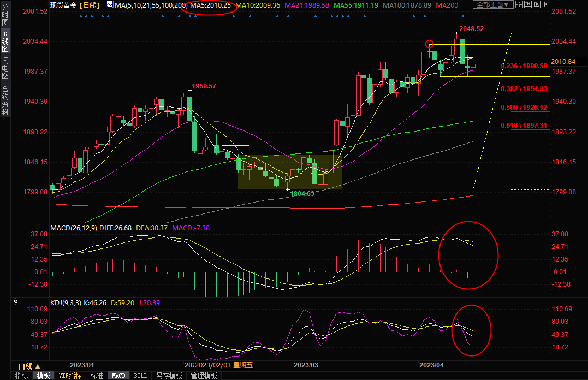Open the 闪电图 view
This screenshot has height=380, width=588.
[5, 69]
